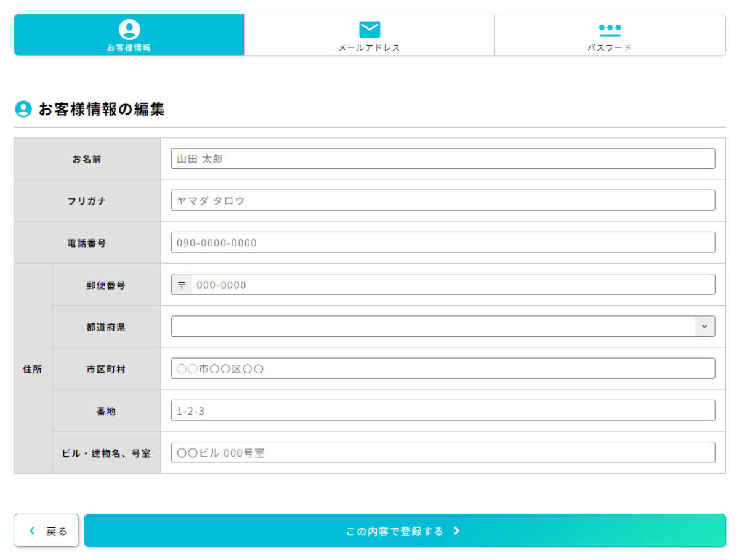Click the フリガナ input field
This screenshot has width=739, height=560.
(443, 201)
